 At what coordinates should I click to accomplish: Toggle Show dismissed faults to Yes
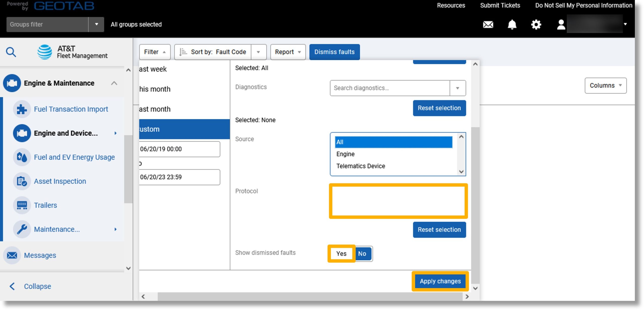(x=341, y=253)
